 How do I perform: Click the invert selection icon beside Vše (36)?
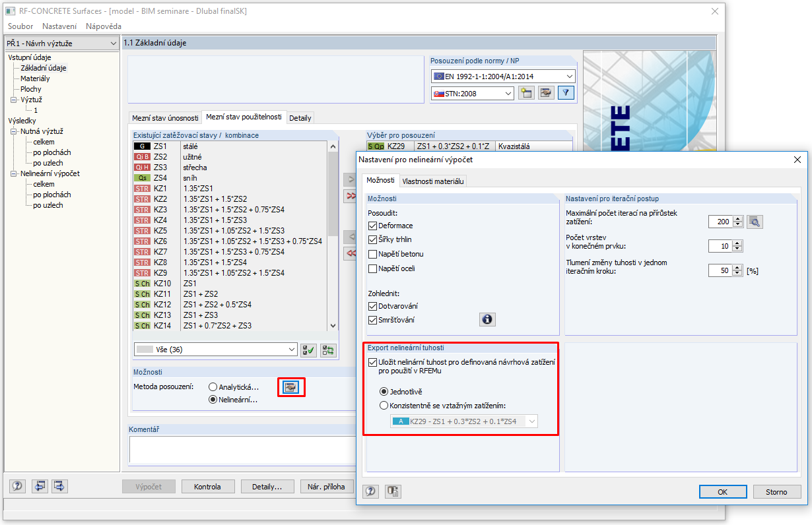click(328, 350)
